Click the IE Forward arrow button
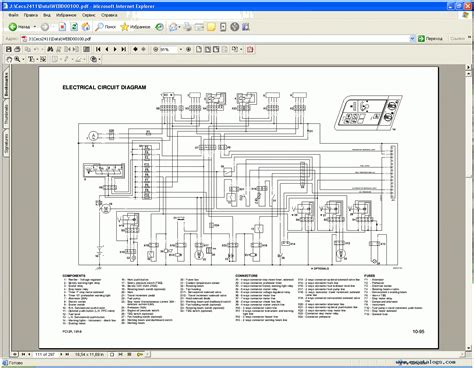Viewport: 474px width, 368px height. 45,27
